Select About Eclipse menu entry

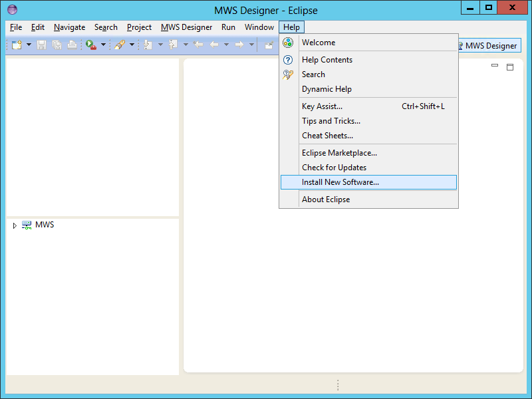pyautogui.click(x=326, y=199)
